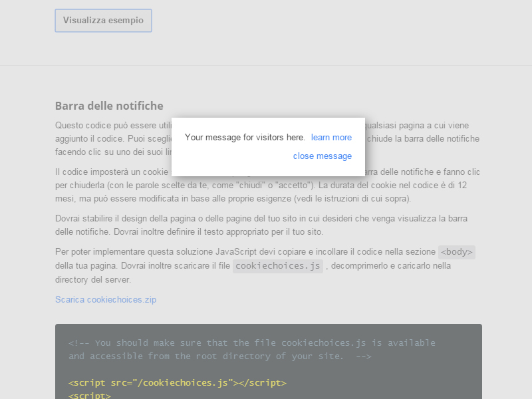Click the script src code line
The width and height of the screenshot is (532, 399).
coord(178,383)
